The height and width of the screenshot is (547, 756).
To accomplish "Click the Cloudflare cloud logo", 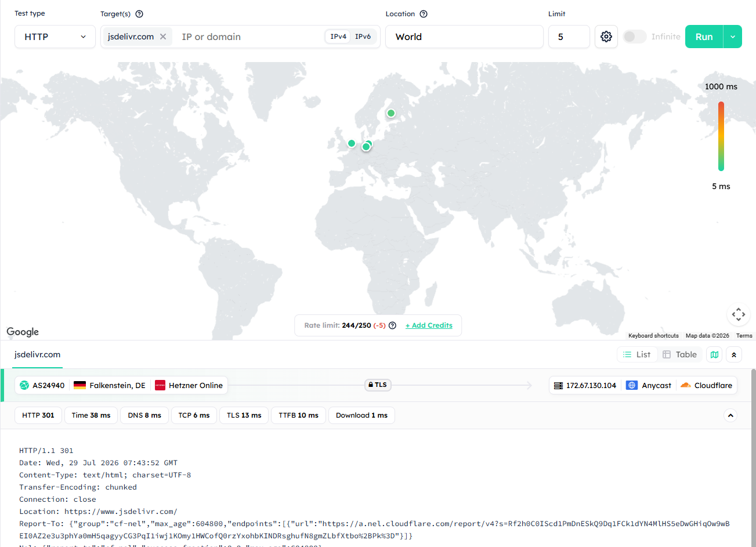I will point(685,385).
